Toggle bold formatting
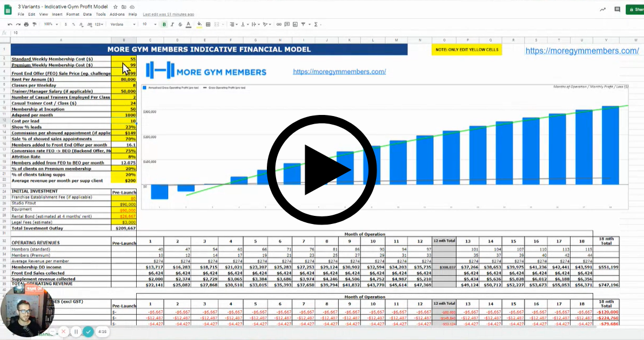 [164, 25]
